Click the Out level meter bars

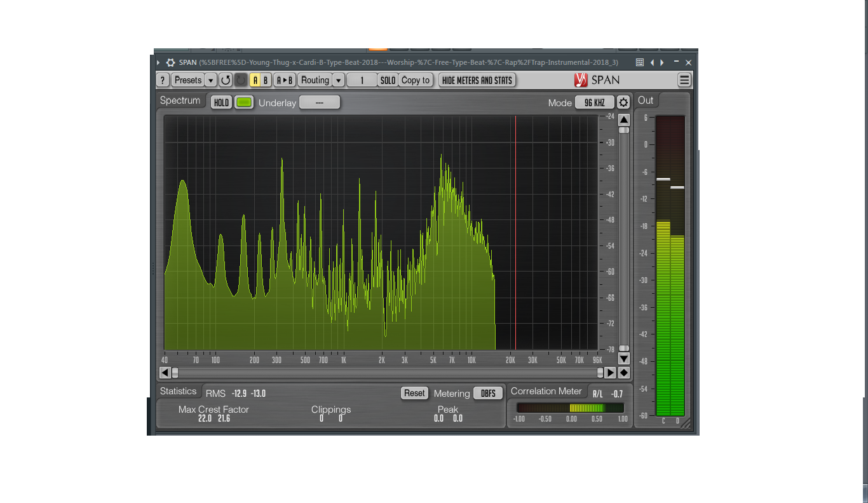[670, 265]
